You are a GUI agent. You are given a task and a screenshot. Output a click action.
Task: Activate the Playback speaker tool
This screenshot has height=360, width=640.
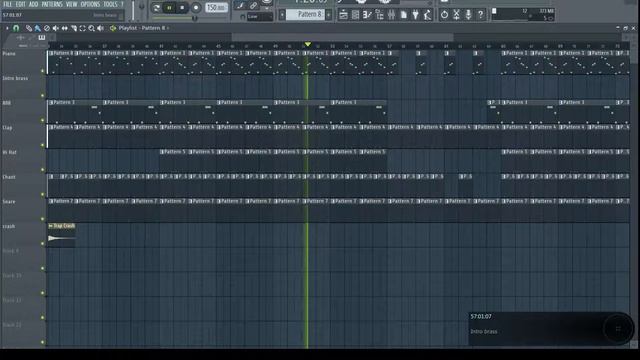pos(100,28)
